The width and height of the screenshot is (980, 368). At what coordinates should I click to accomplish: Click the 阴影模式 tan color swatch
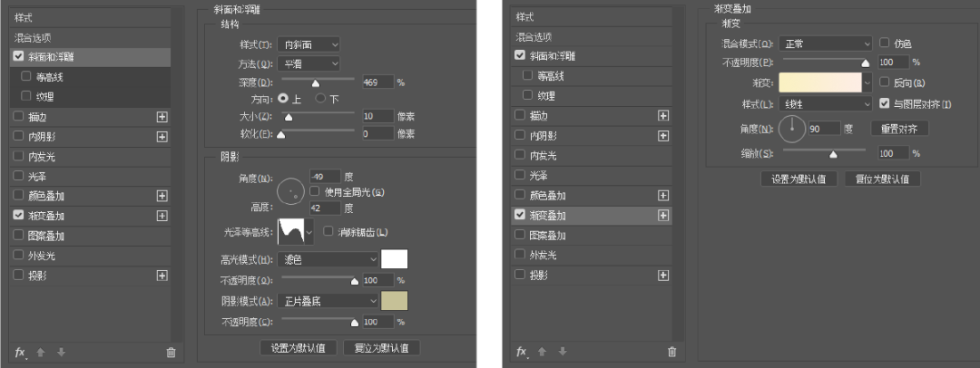click(x=395, y=300)
